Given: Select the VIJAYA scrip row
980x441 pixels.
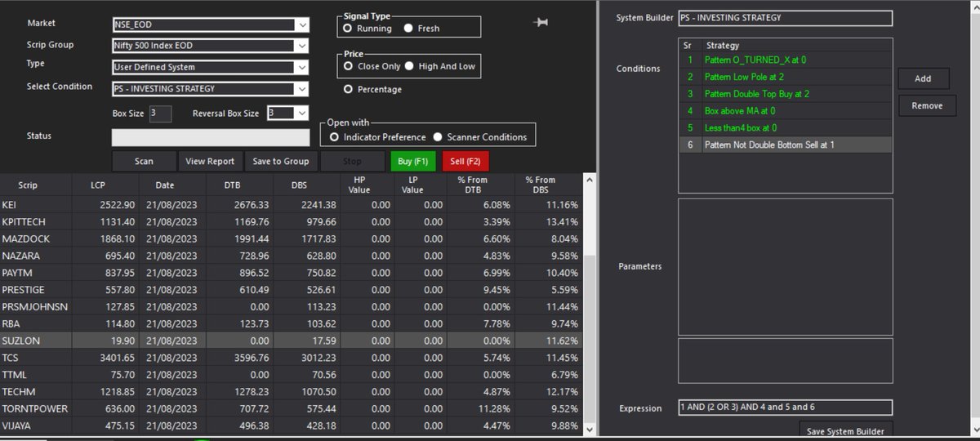Looking at the screenshot, I should [291, 425].
